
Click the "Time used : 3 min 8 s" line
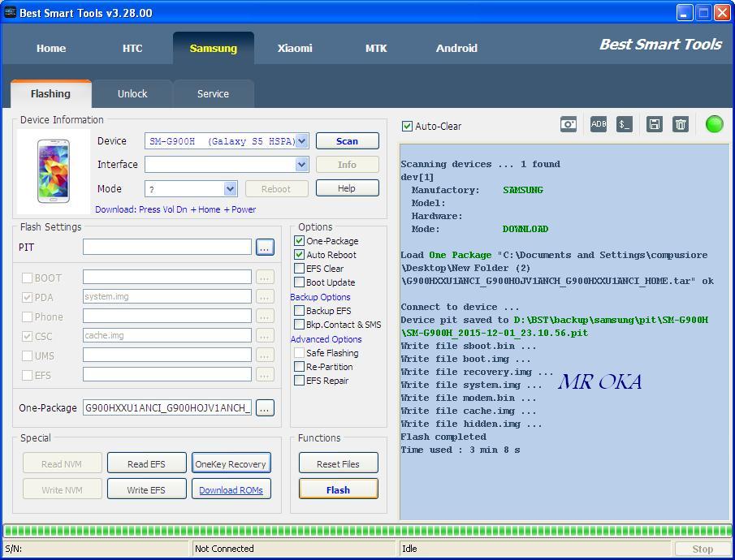[460, 450]
